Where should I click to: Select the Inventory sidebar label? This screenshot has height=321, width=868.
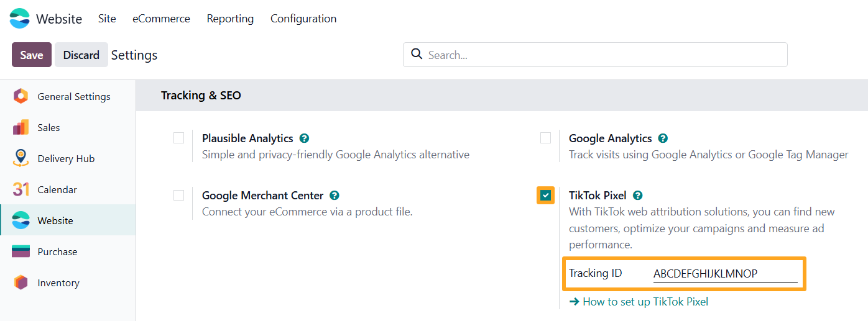(58, 283)
